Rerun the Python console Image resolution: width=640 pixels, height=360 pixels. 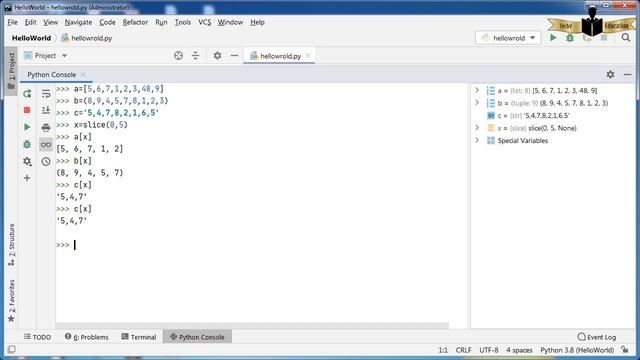click(27, 94)
